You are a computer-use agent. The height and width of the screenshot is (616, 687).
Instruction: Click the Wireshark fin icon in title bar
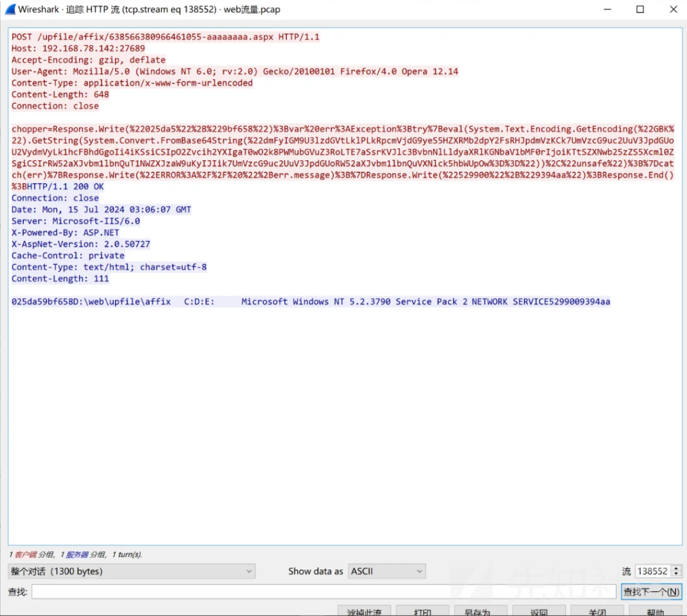(x=10, y=9)
